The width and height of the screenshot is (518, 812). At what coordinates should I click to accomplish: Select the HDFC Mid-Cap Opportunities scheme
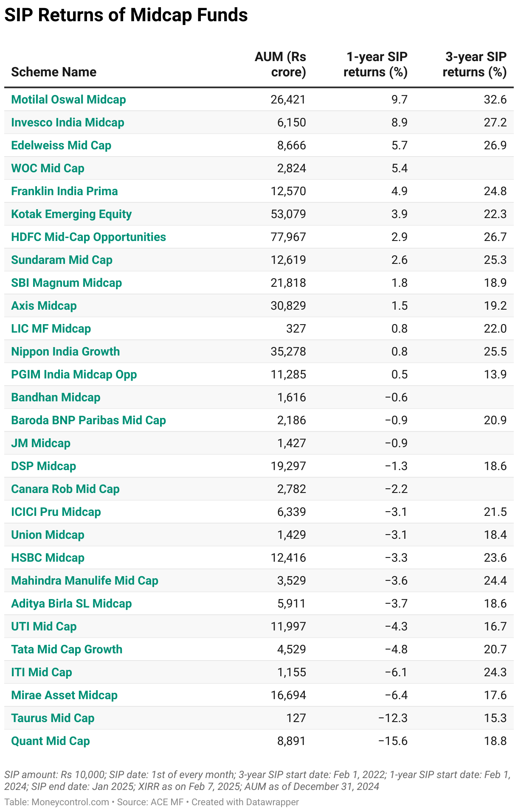pos(88,237)
